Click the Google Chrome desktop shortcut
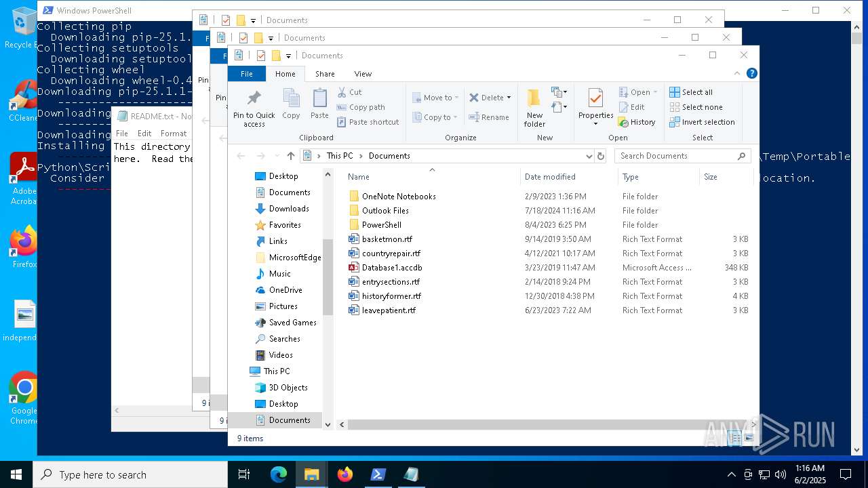 point(24,399)
